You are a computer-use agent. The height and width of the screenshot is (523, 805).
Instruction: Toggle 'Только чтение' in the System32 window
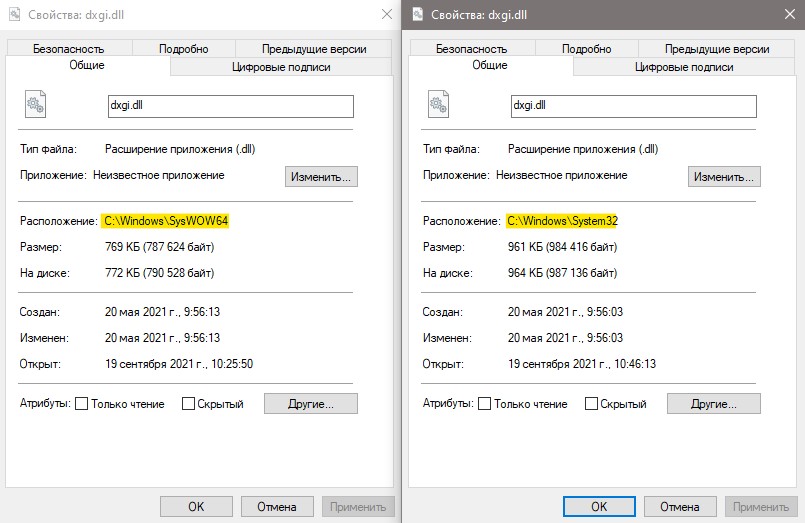click(x=484, y=403)
